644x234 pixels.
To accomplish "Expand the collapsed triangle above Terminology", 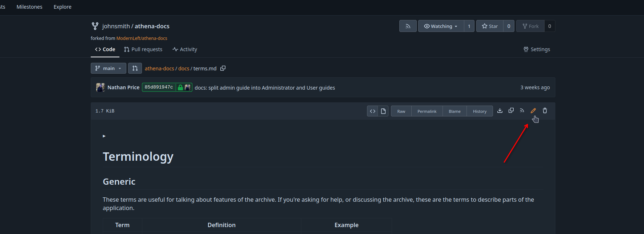I will point(104,136).
